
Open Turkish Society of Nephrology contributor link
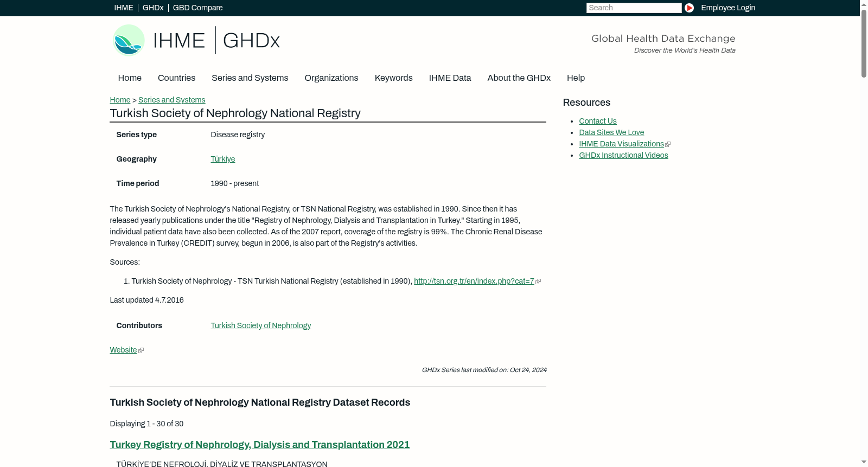coord(261,325)
